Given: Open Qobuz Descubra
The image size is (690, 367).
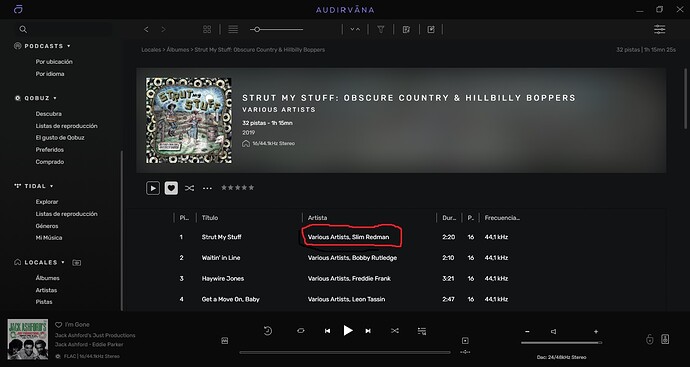Looking at the screenshot, I should coord(48,114).
